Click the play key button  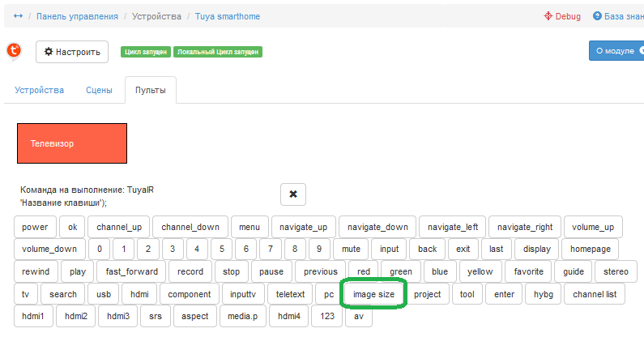click(77, 271)
